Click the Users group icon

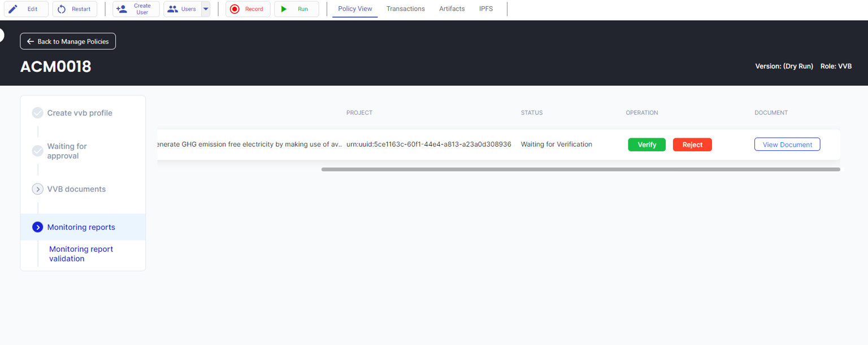click(172, 9)
